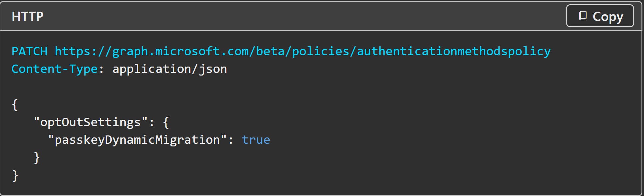Click the true boolean value

pyautogui.click(x=256, y=140)
